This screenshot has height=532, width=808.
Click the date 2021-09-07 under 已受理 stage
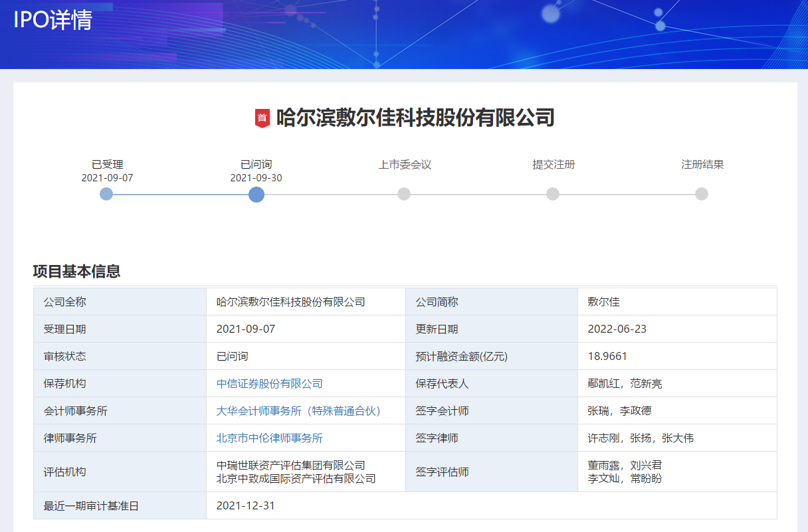[108, 178]
